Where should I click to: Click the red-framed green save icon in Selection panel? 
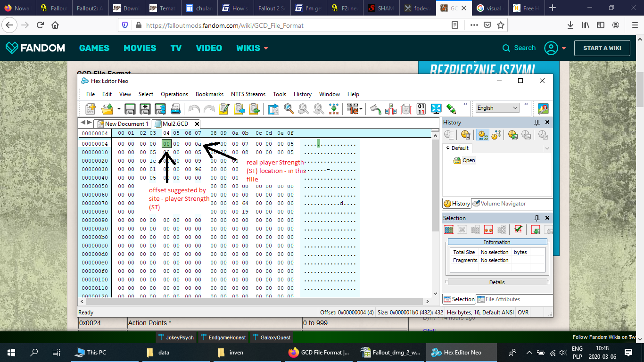point(536,230)
